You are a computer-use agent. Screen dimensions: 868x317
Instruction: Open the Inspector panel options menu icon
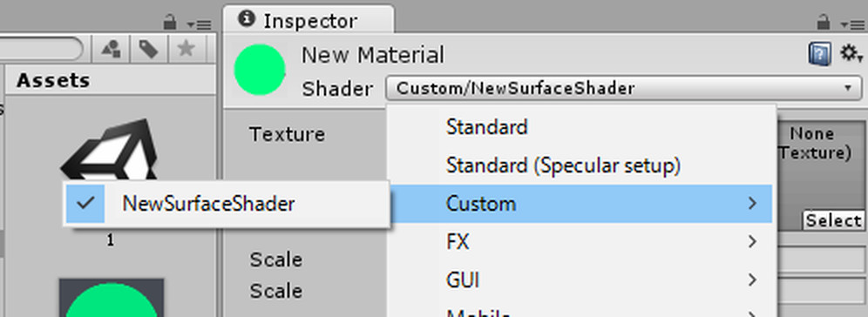(x=851, y=24)
